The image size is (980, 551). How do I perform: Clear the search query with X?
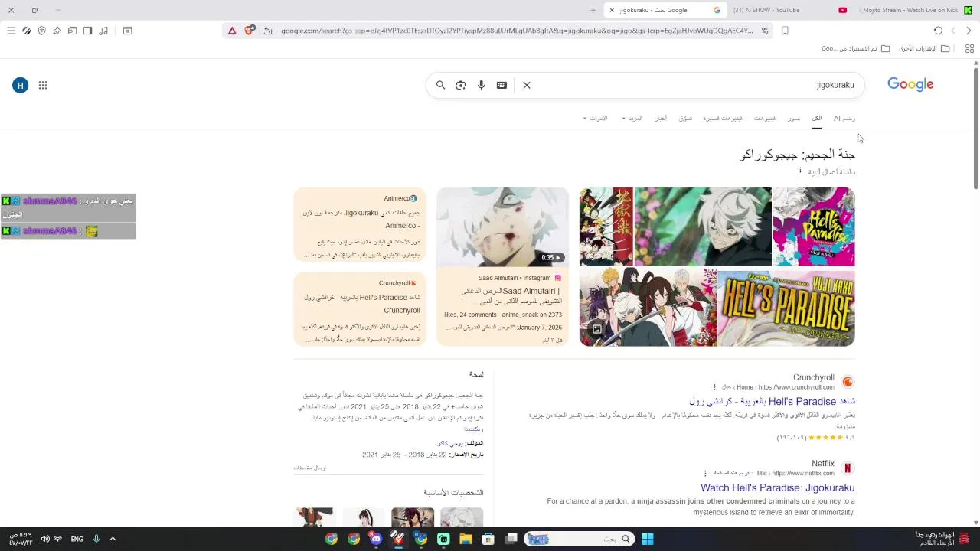[527, 85]
